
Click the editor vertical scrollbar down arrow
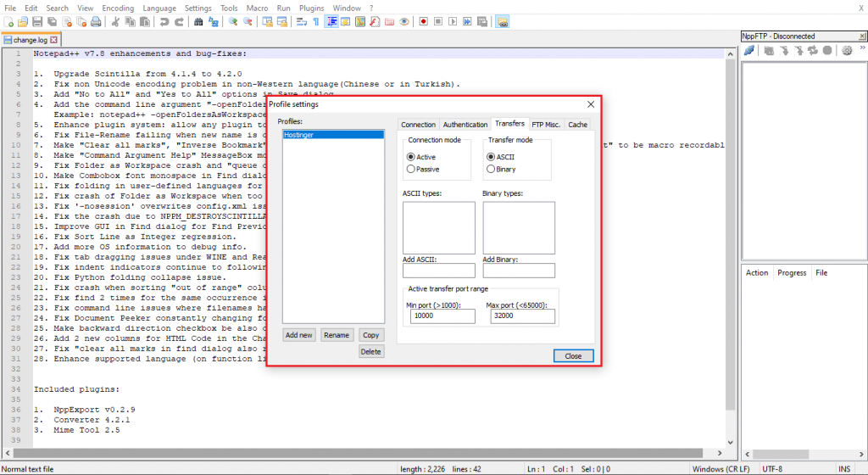(x=730, y=442)
